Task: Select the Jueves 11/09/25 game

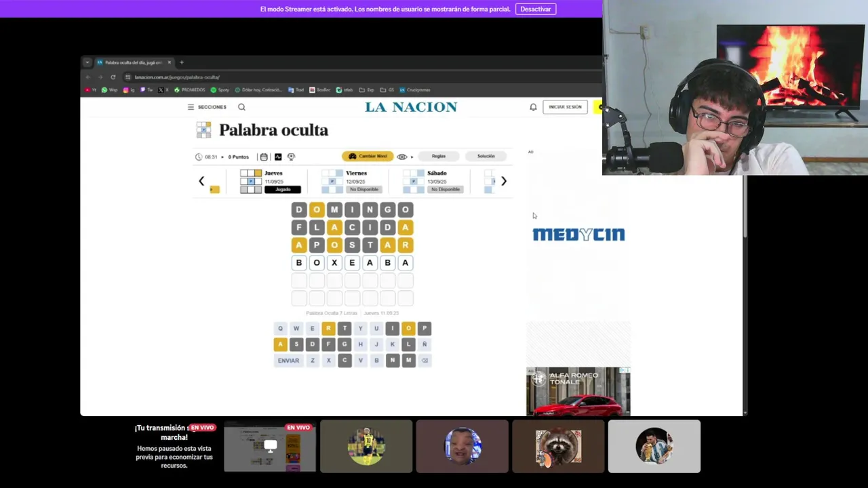Action: click(271, 181)
